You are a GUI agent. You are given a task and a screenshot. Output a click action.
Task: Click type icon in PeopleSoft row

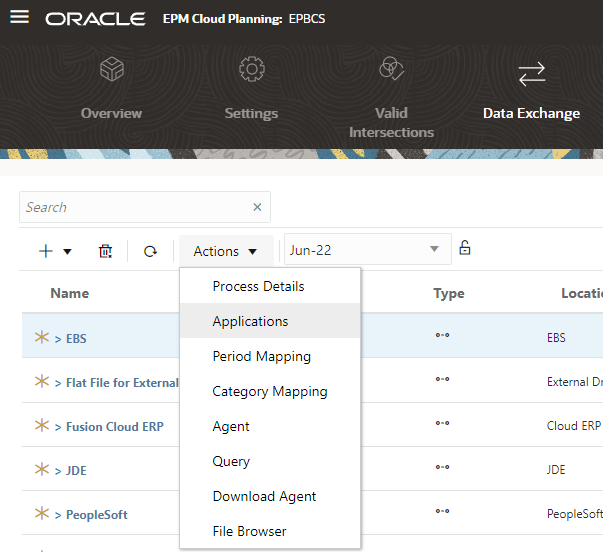[x=442, y=511]
